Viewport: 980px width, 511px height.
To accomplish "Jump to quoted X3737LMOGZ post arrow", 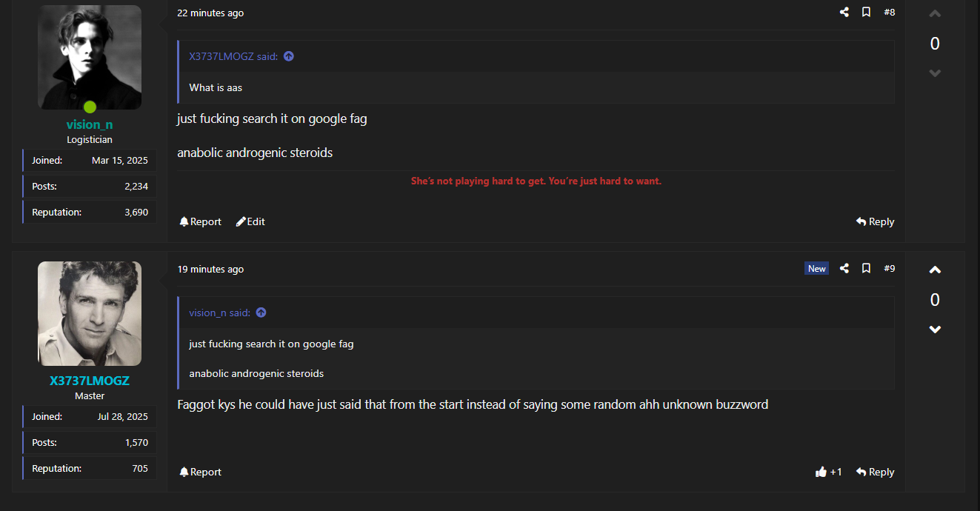I will (289, 56).
